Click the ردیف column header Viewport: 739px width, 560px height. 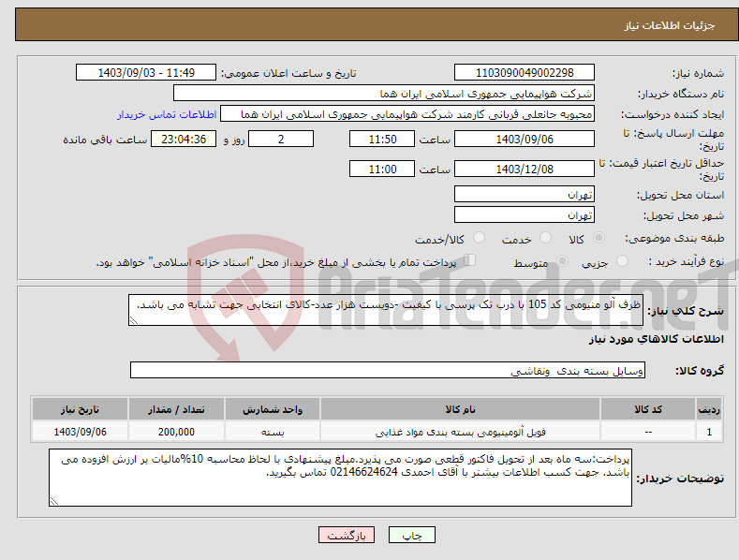[x=709, y=409]
